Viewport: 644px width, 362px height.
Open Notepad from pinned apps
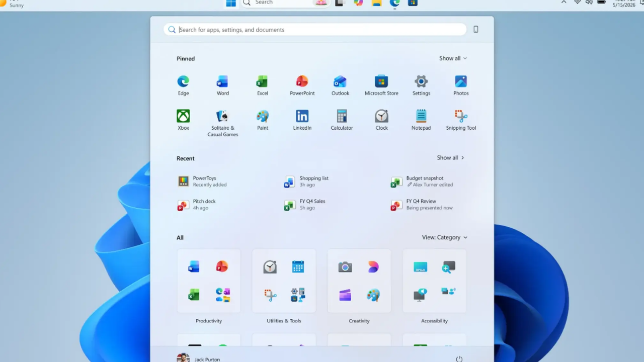(421, 120)
